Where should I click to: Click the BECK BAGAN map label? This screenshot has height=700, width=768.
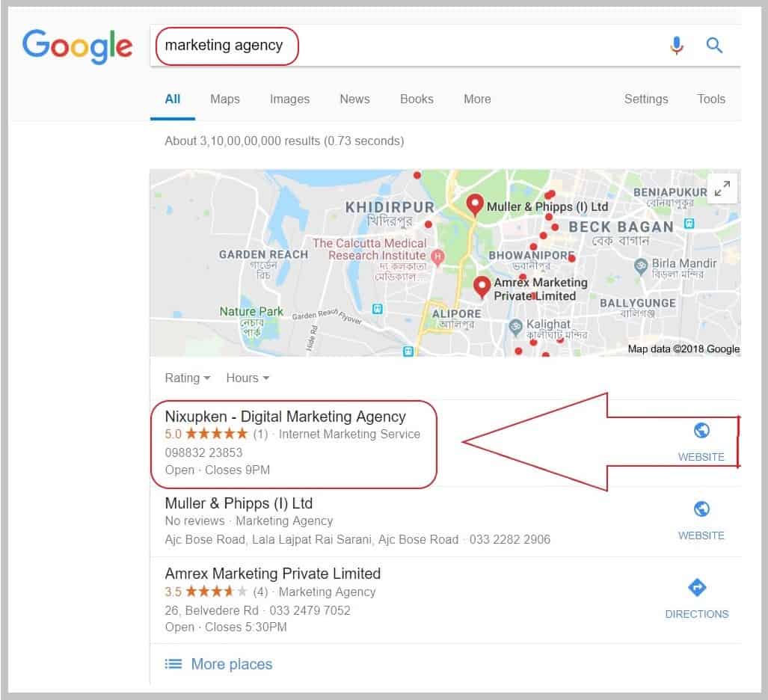(621, 227)
